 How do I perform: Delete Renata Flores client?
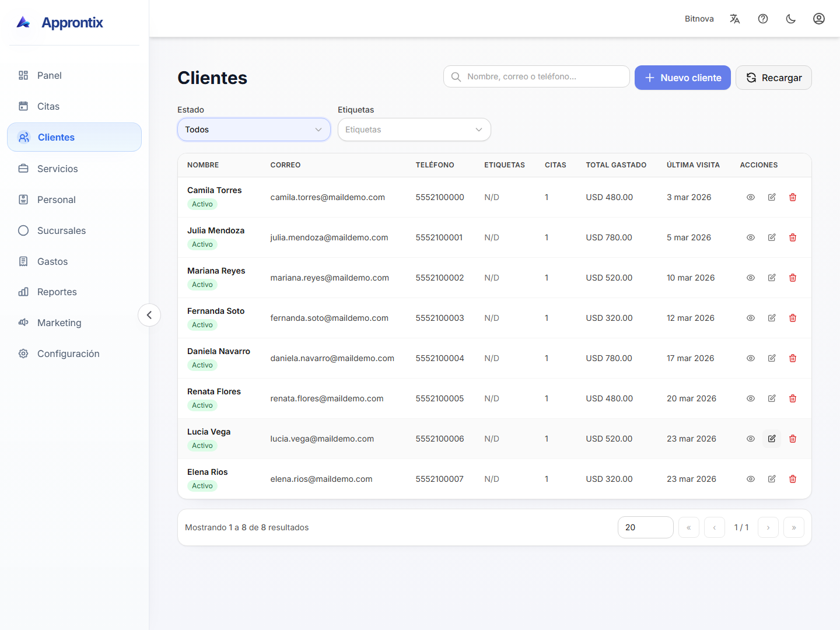(793, 398)
